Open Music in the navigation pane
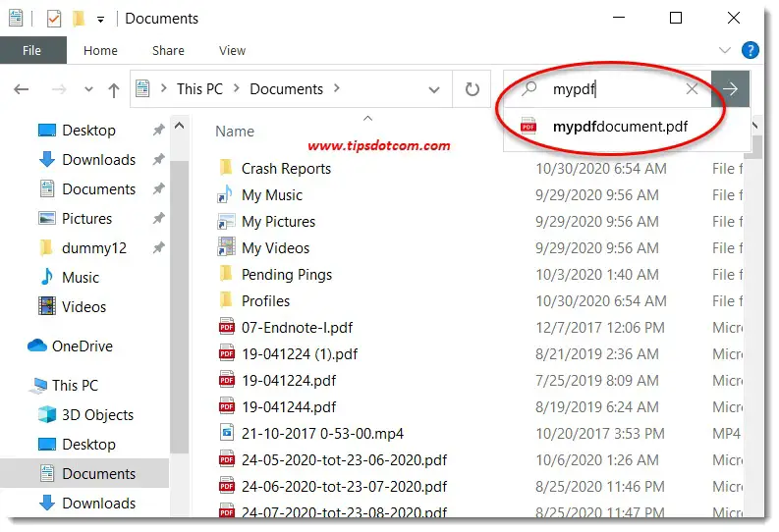 coord(81,278)
